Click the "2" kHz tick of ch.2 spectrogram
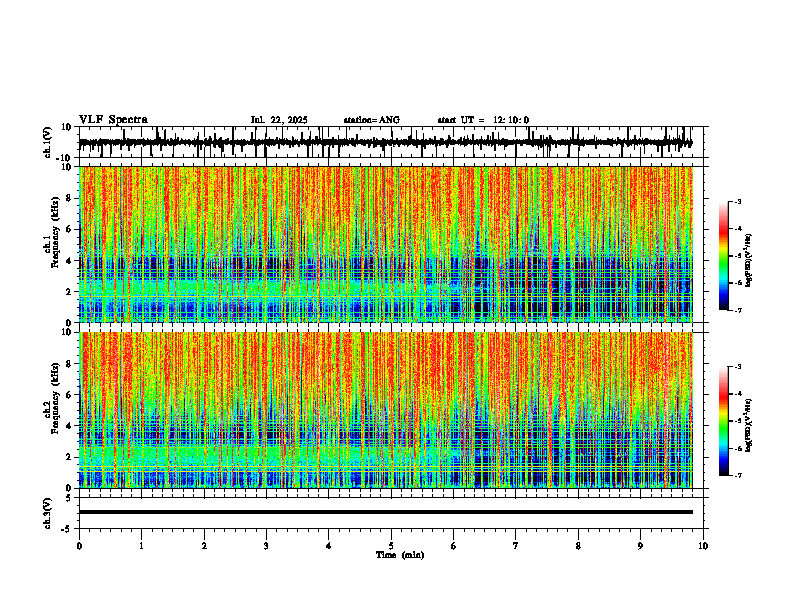Image resolution: width=792 pixels, height=612 pixels. [70, 457]
